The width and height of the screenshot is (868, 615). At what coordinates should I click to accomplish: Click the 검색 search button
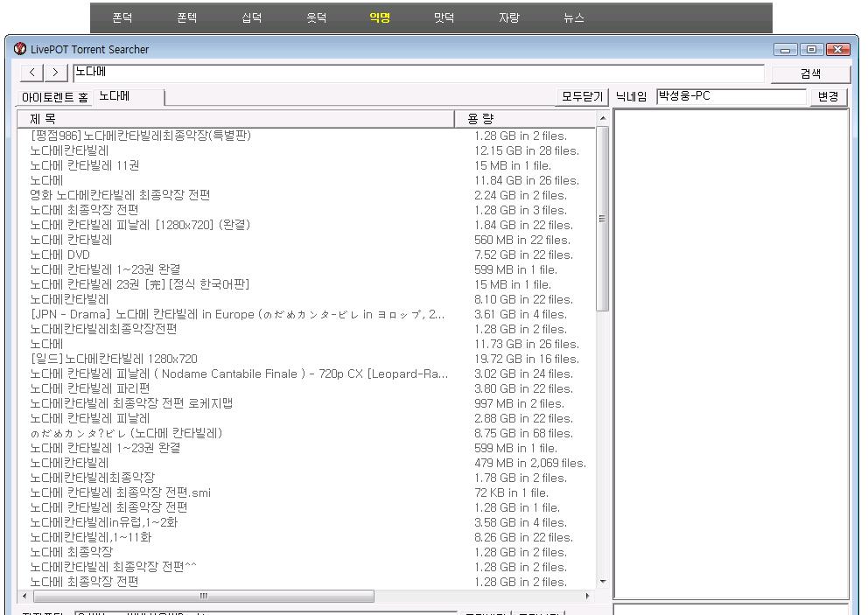810,73
